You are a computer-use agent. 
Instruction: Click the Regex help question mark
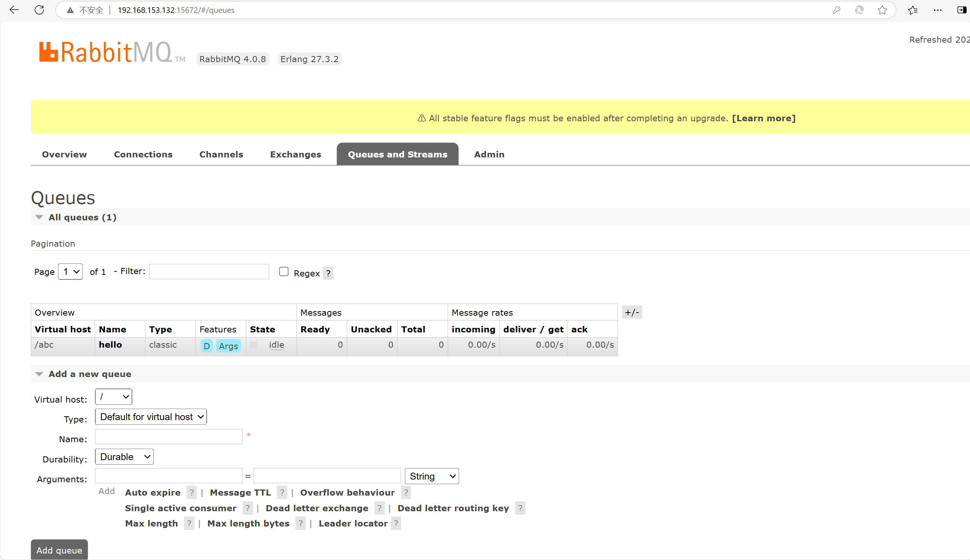click(x=328, y=273)
